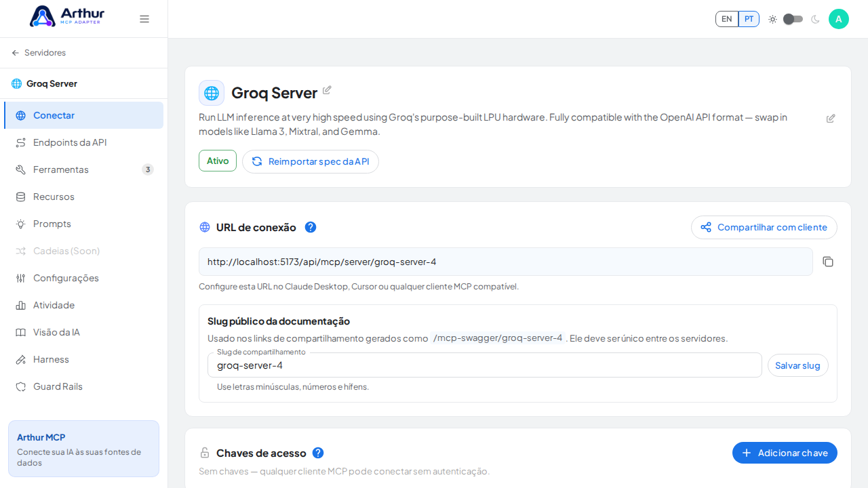Click the connection URL field

506,262
